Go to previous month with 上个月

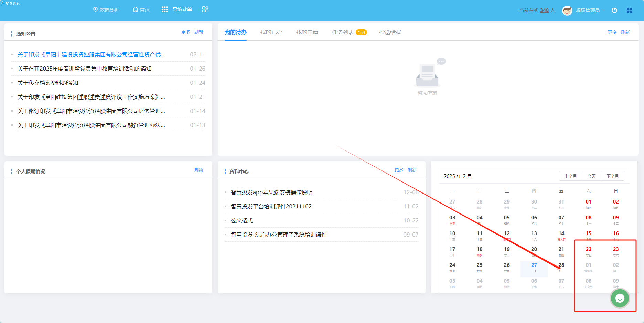[x=570, y=176]
